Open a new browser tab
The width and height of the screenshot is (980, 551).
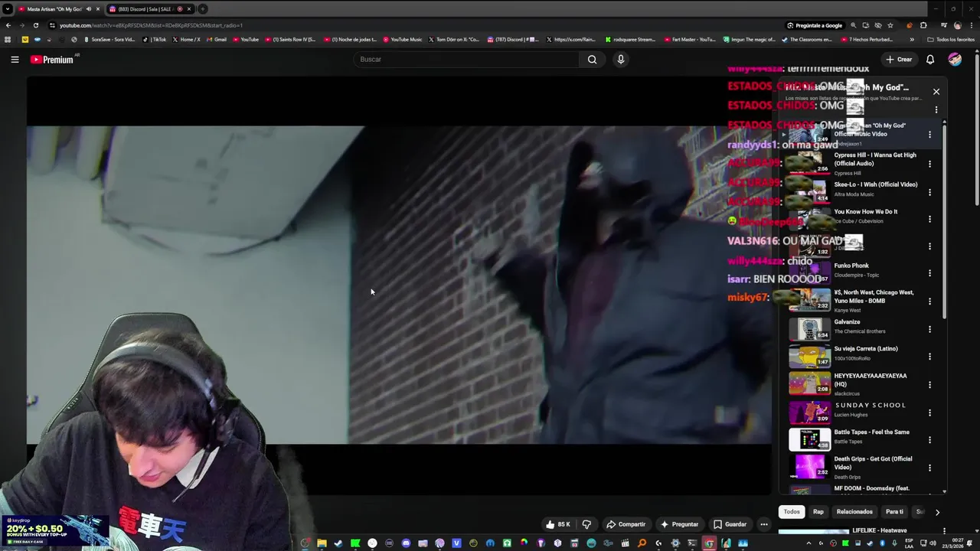pyautogui.click(x=203, y=9)
